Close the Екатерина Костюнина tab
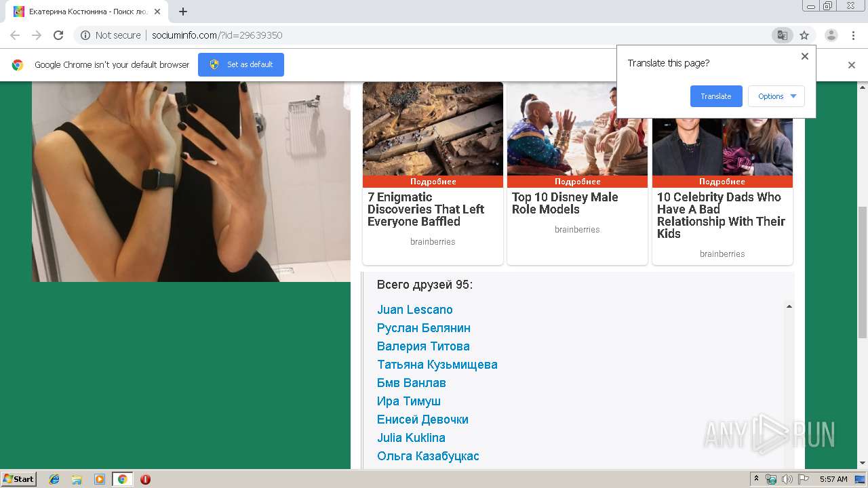 pyautogui.click(x=157, y=12)
